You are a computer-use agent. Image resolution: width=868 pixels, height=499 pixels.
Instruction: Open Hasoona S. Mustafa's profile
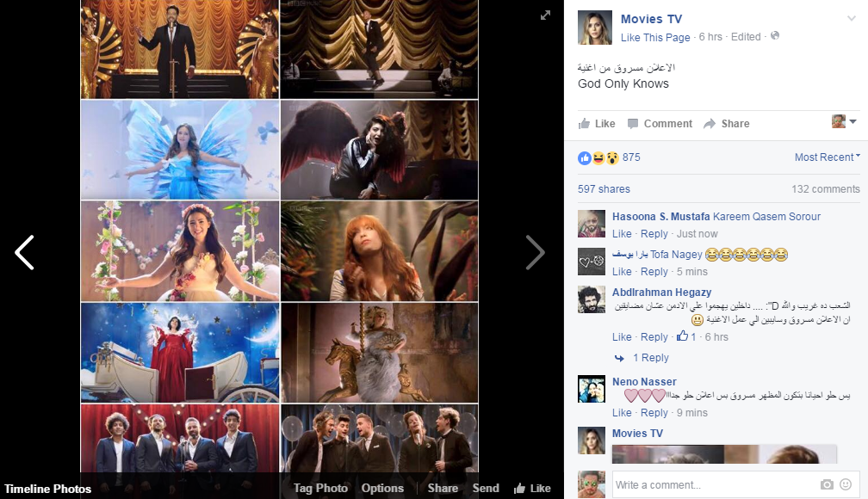(661, 217)
